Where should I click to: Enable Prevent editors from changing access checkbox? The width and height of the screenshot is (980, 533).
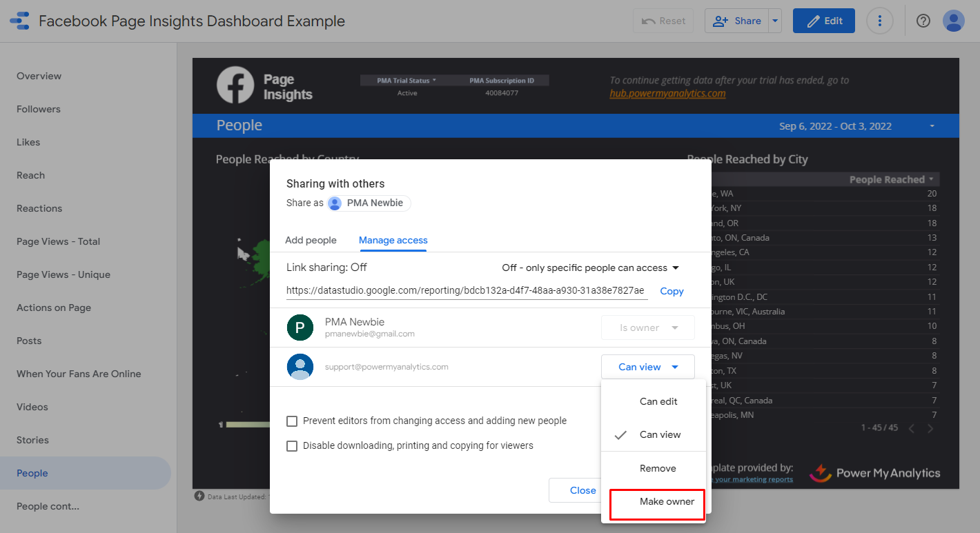click(x=292, y=421)
